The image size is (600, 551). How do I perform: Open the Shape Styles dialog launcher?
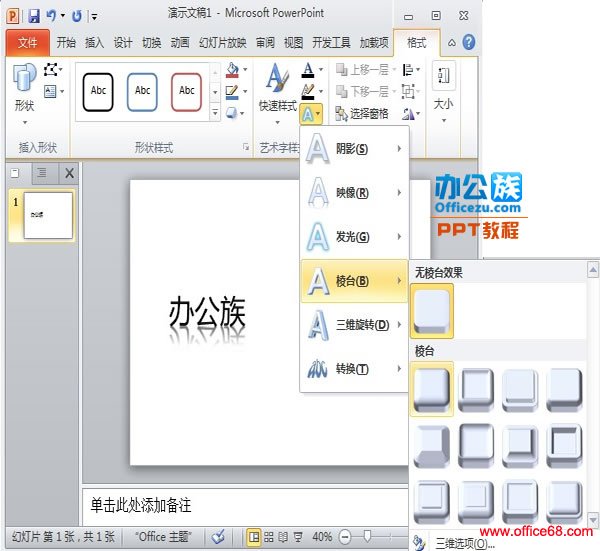point(246,147)
